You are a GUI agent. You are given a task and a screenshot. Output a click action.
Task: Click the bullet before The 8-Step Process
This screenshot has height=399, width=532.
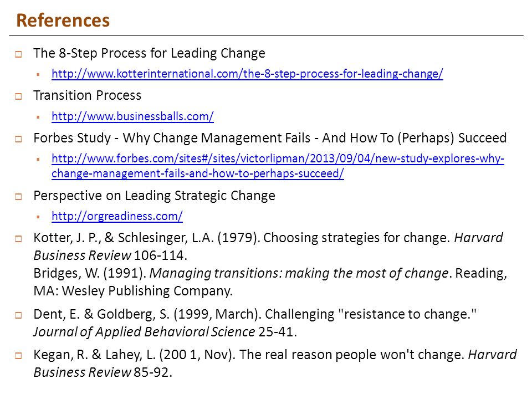[x=18, y=54]
